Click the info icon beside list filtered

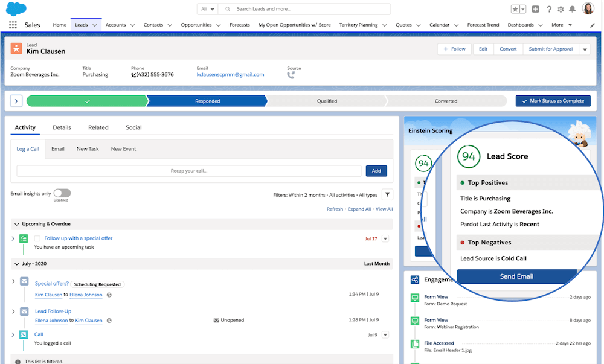(18, 362)
